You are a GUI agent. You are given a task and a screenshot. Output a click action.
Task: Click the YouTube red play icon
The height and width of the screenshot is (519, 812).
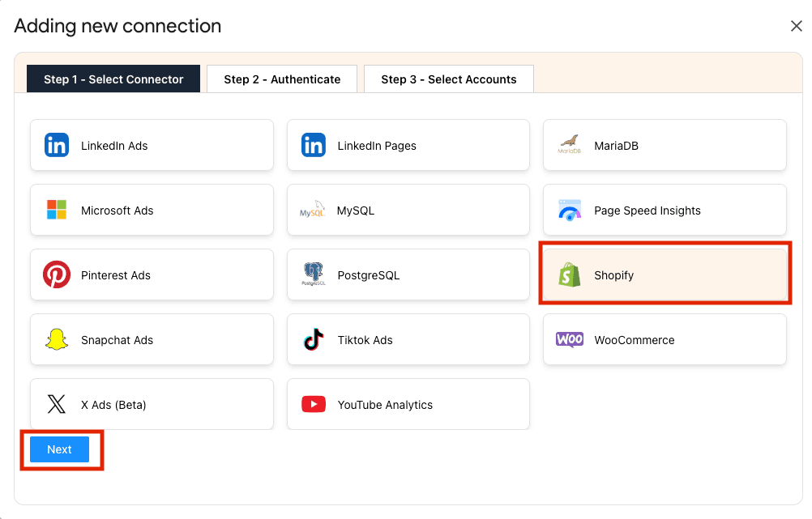314,404
